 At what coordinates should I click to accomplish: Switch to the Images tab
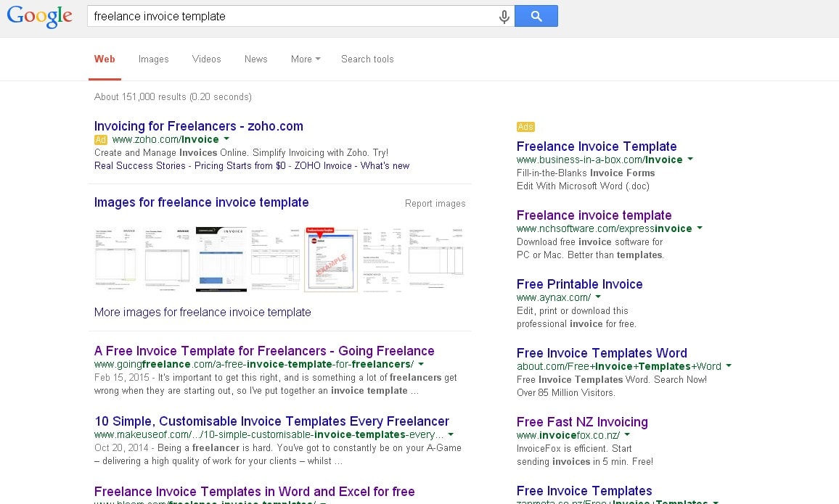(154, 59)
